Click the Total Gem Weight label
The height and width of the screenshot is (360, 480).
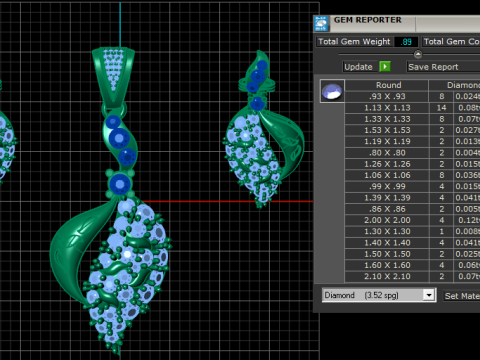point(354,42)
